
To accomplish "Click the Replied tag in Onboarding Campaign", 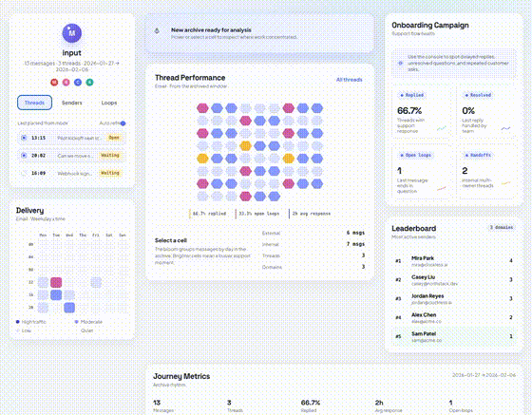I will [x=412, y=95].
